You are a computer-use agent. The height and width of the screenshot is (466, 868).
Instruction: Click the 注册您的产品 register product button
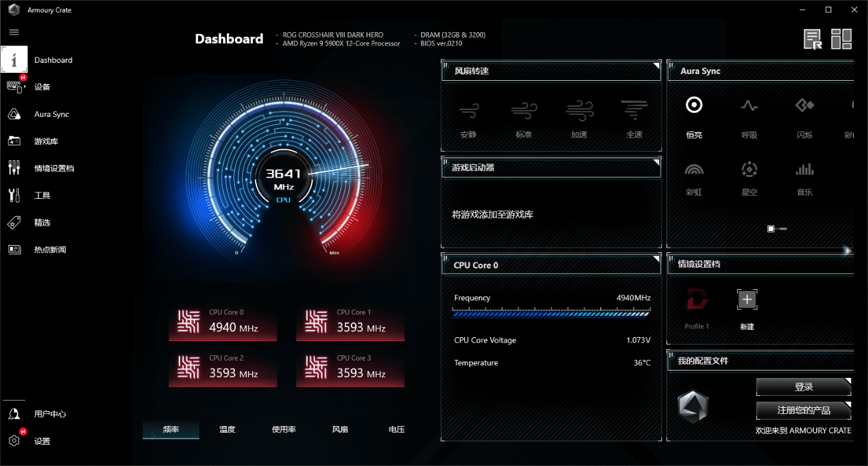pos(803,410)
